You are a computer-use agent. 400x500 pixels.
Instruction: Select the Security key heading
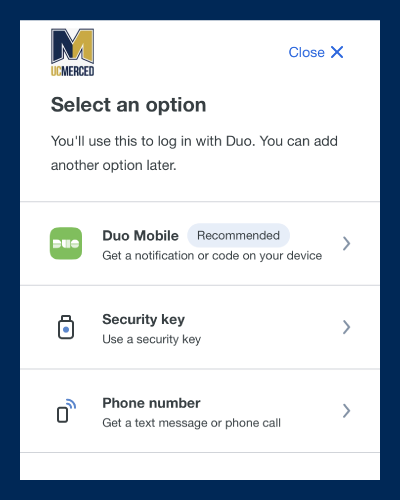pos(143,319)
